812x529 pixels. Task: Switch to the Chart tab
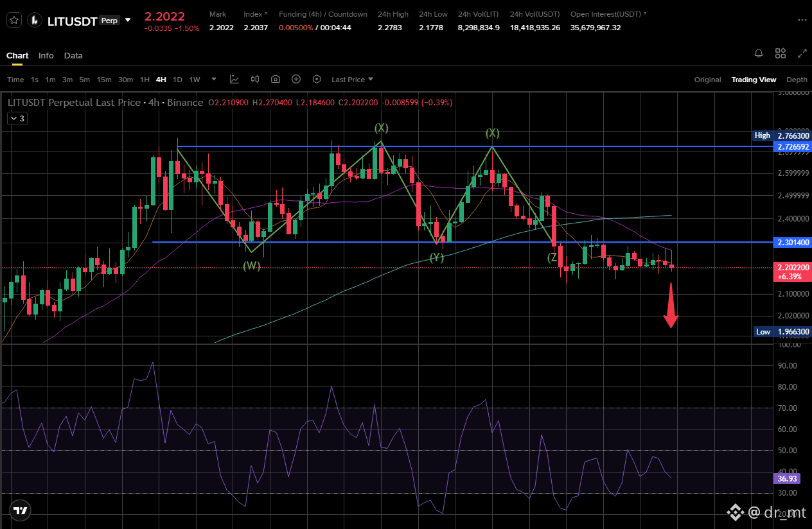[x=17, y=55]
